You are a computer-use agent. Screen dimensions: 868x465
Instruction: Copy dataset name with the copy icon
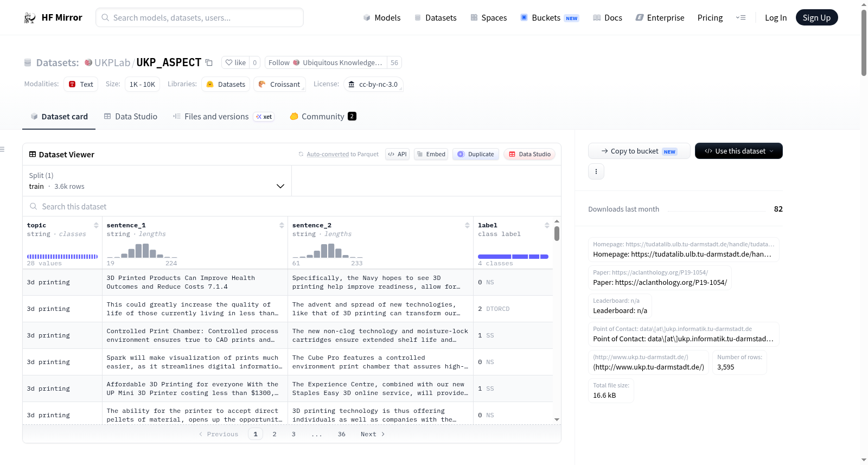209,62
